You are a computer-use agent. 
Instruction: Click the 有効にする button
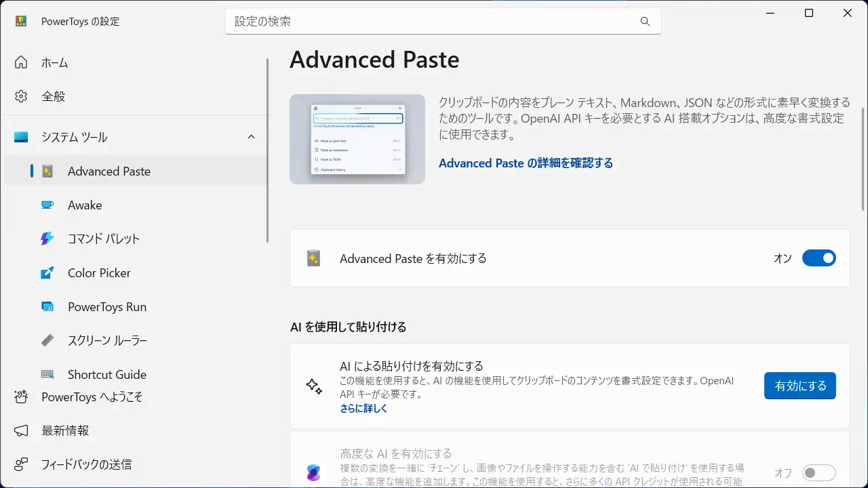pyautogui.click(x=800, y=386)
